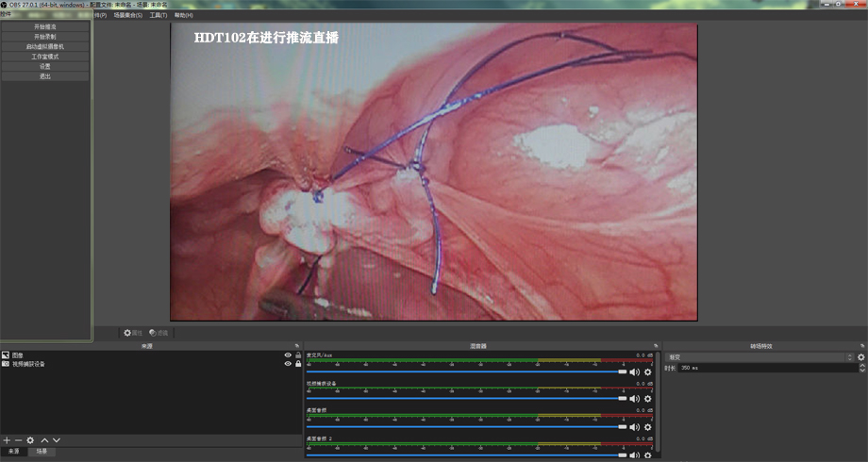Toggle visibility of 视频捕获设备 source
This screenshot has width=868, height=462.
pyautogui.click(x=288, y=363)
